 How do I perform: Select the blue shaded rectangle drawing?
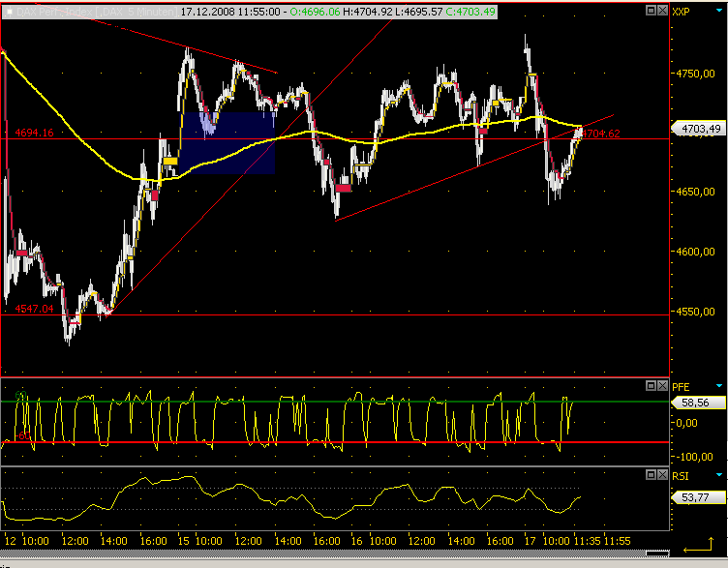point(227,143)
